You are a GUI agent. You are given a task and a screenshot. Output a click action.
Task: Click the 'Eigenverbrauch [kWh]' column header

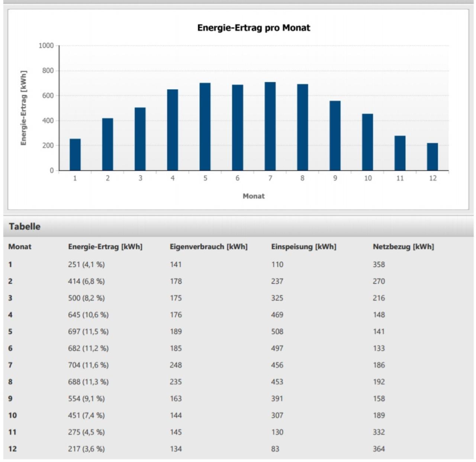tap(209, 247)
